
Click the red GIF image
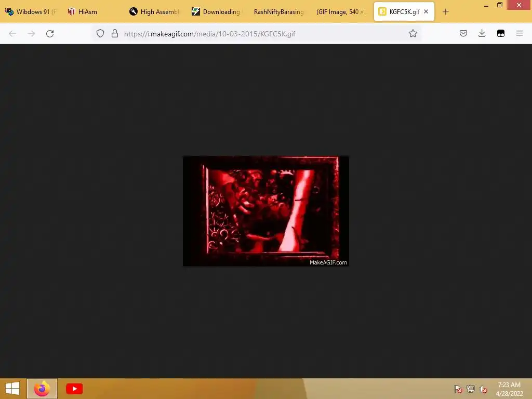pos(265,211)
